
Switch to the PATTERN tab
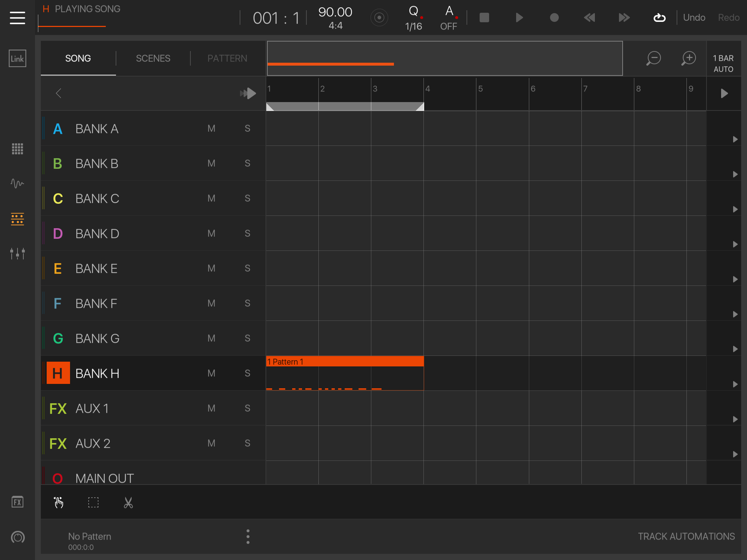227,58
